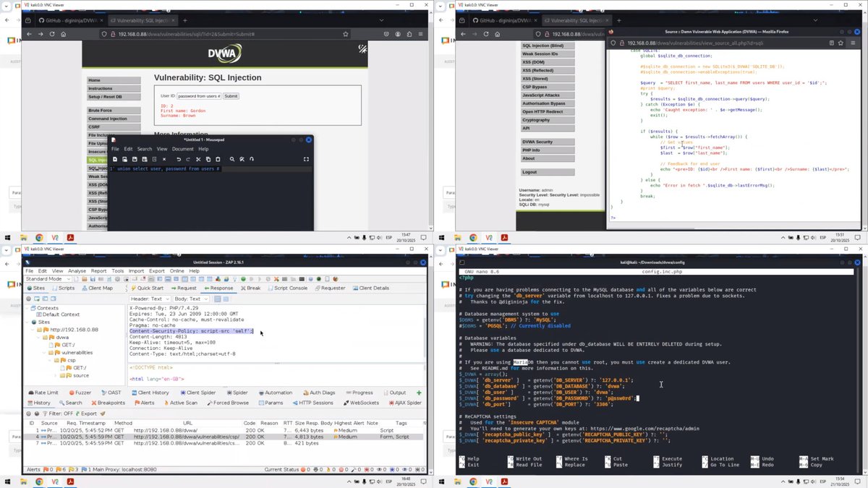The width and height of the screenshot is (868, 488).
Task: Open the HTTP Sessions tab in ZAP
Action: (x=312, y=403)
